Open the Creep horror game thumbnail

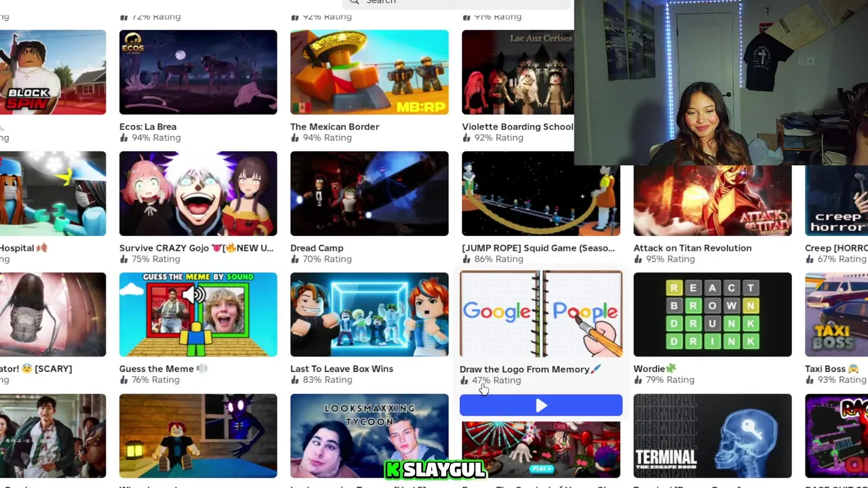click(x=836, y=200)
